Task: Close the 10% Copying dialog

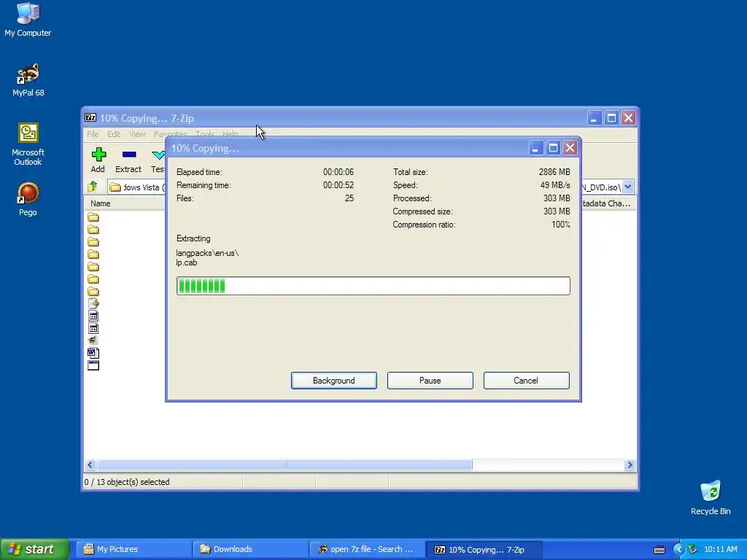Action: coord(570,148)
